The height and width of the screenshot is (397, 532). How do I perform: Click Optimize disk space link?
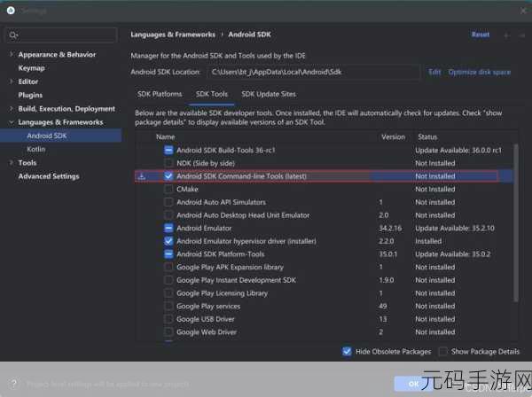[480, 72]
